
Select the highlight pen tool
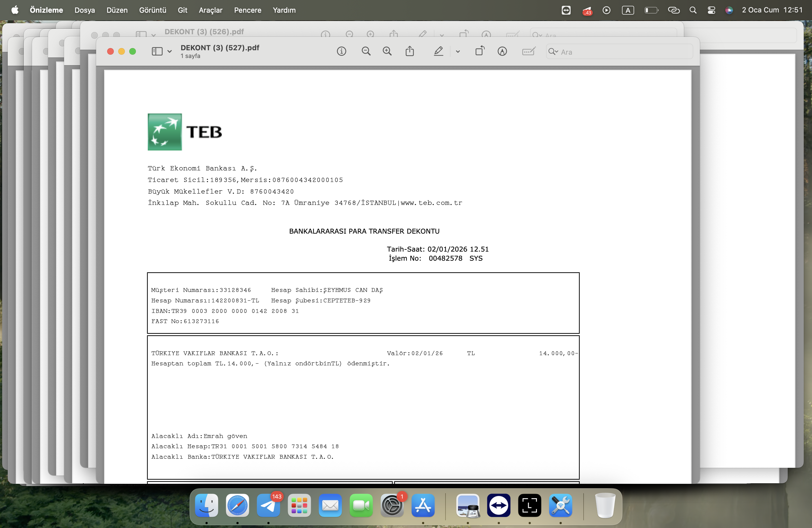click(x=438, y=52)
